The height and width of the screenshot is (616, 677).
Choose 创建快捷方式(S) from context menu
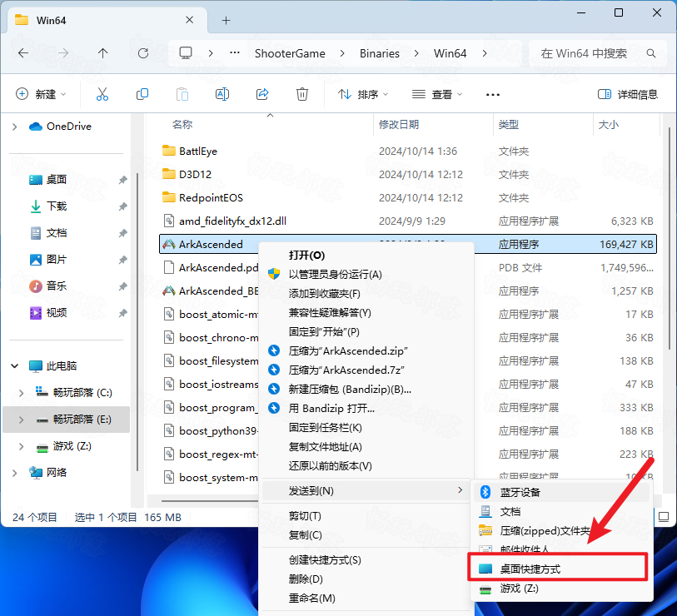(x=366, y=560)
